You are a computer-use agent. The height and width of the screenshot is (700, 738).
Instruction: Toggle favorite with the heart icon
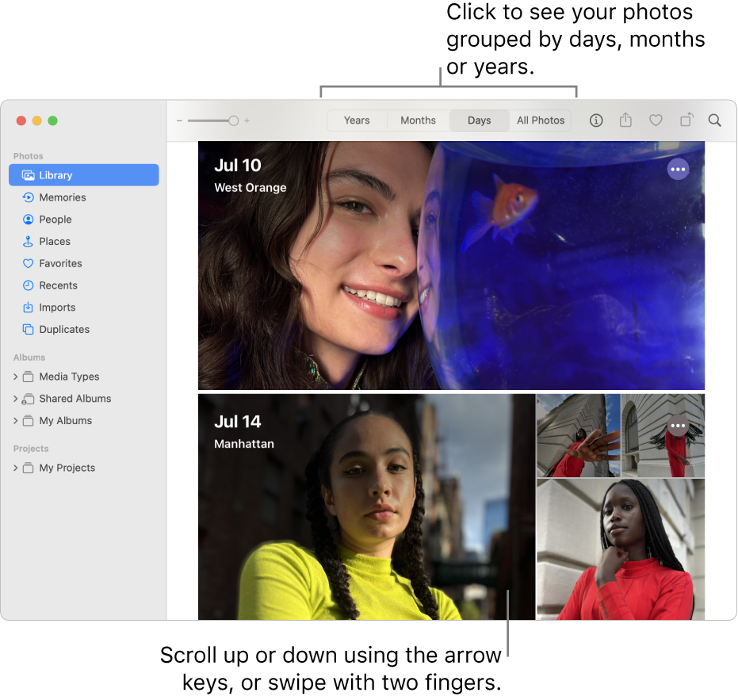click(656, 120)
